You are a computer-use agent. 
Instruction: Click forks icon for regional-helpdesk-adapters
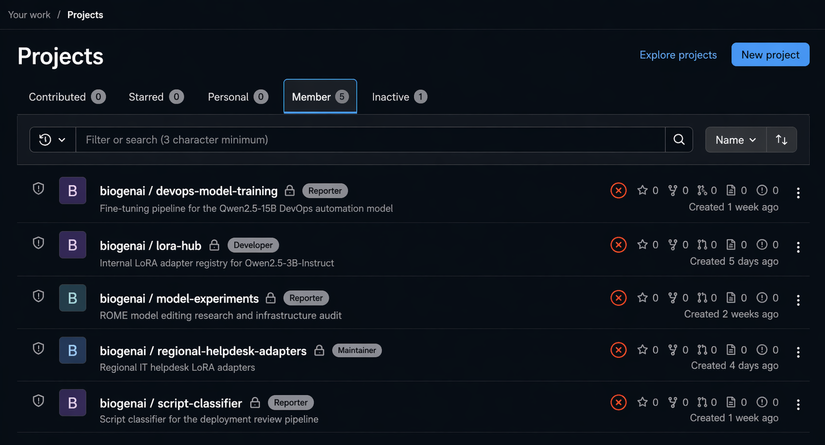[x=672, y=349]
